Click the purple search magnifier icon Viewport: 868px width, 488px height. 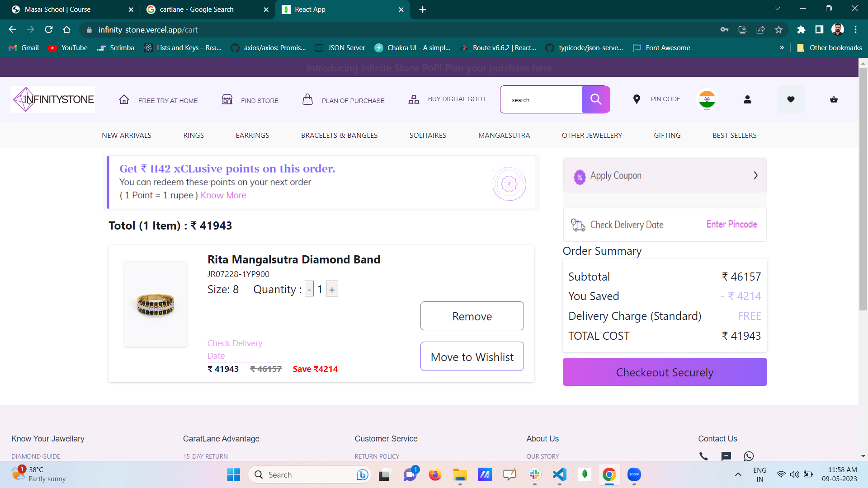596,99
